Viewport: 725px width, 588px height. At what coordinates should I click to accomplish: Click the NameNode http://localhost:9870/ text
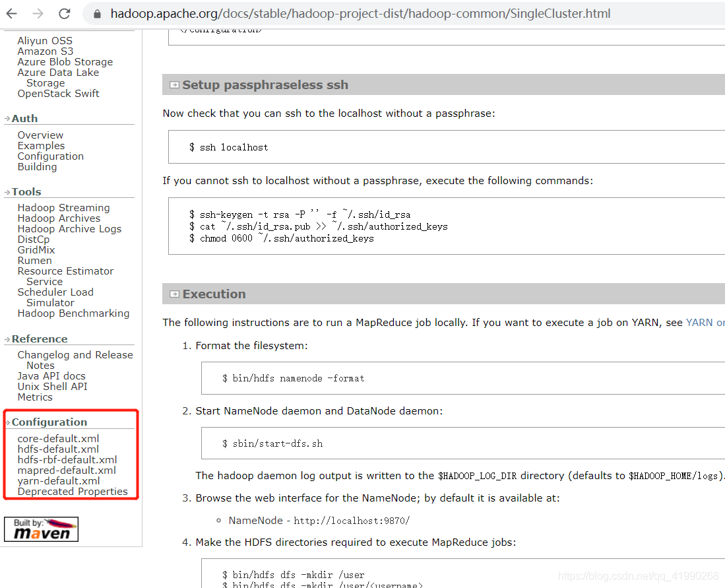pyautogui.click(x=319, y=521)
